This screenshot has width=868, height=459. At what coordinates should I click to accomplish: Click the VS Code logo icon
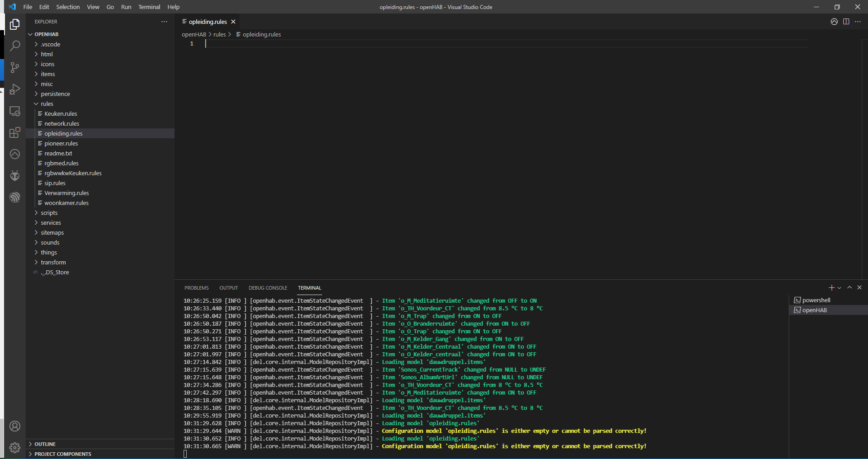[12, 7]
